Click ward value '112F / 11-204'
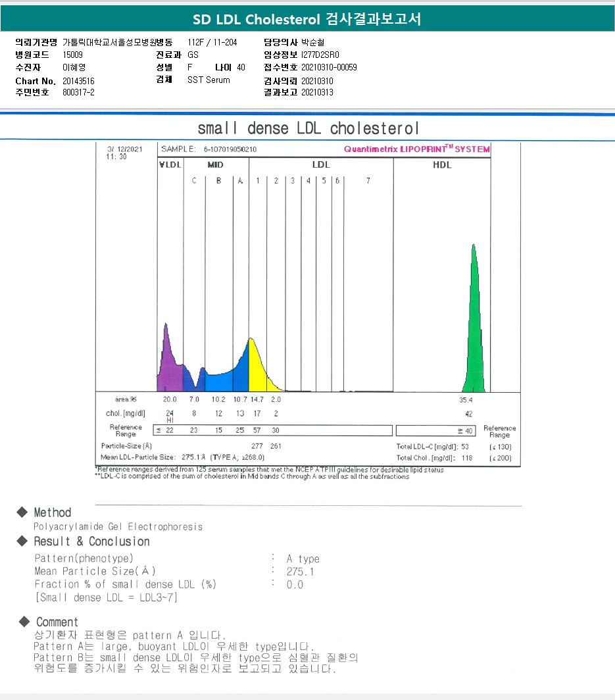 pyautogui.click(x=212, y=42)
